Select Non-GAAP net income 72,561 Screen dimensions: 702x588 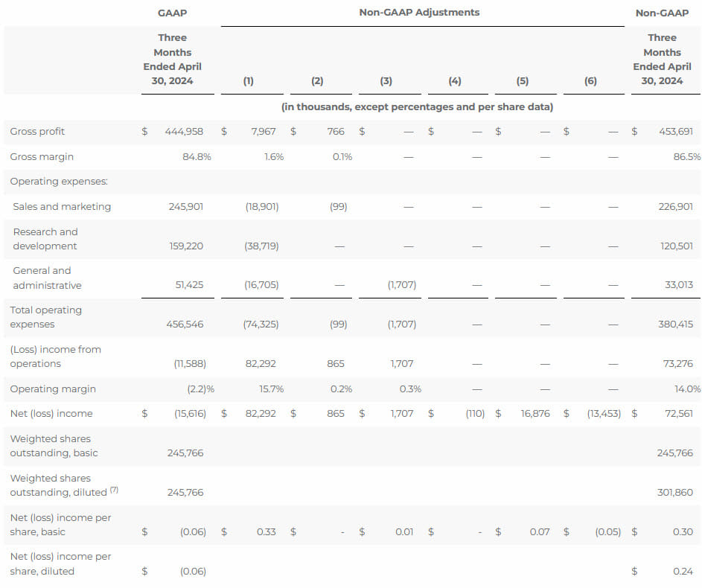[679, 414]
